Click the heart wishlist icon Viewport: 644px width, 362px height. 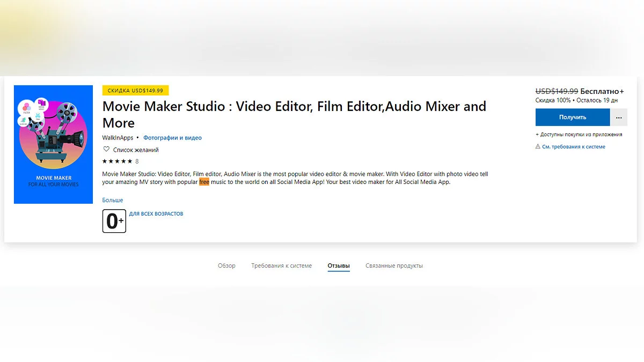pyautogui.click(x=106, y=150)
